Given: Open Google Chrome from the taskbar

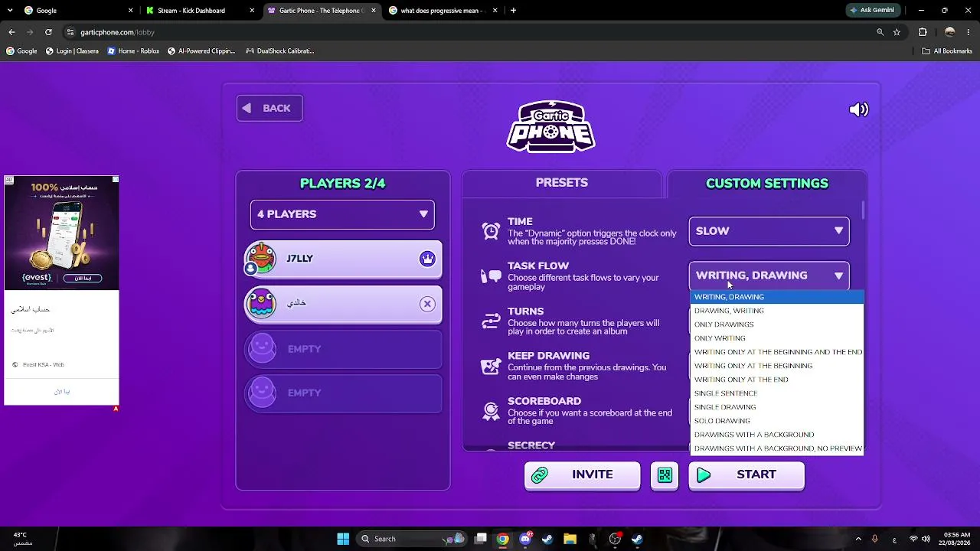Looking at the screenshot, I should coord(502,539).
